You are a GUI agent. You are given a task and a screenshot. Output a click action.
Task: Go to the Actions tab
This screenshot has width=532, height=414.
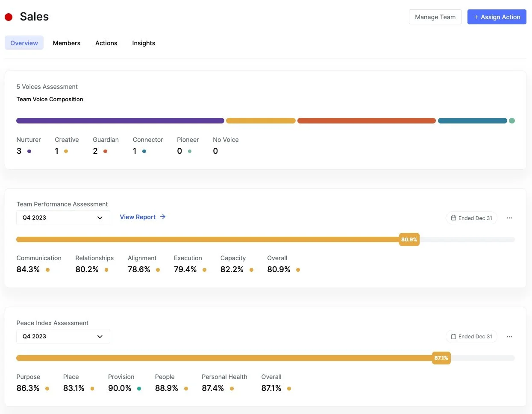(x=106, y=43)
